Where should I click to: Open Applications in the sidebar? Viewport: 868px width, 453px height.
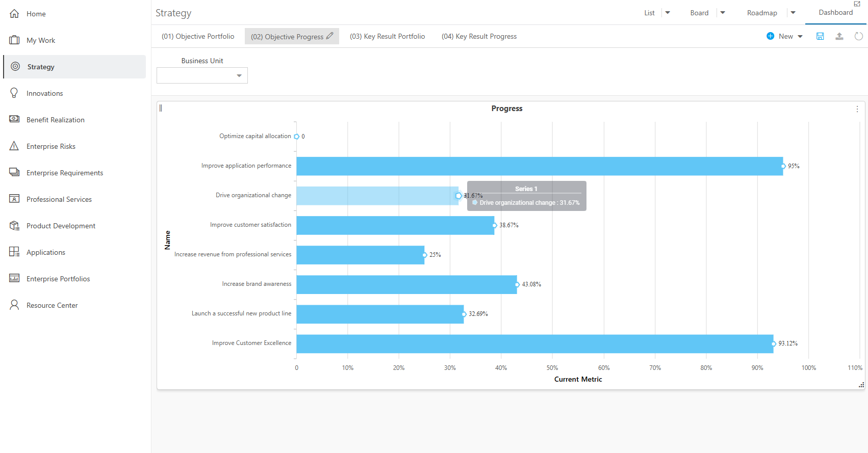coord(74,252)
